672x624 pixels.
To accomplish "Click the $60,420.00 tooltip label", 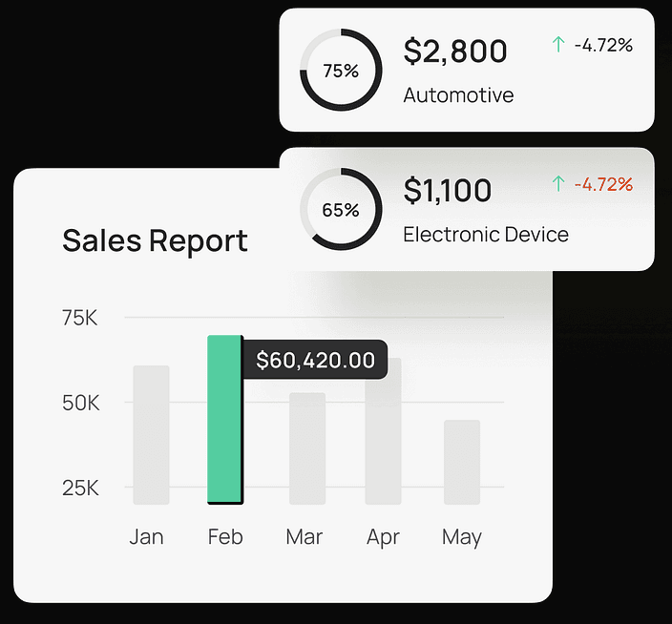I will point(315,361).
